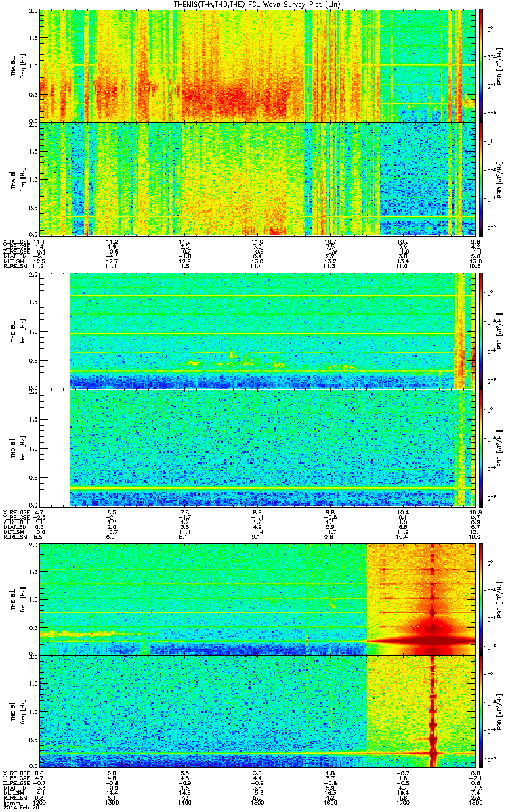The image size is (508, 812).
Task: Click the 1700 time tick label
Action: pos(403,803)
